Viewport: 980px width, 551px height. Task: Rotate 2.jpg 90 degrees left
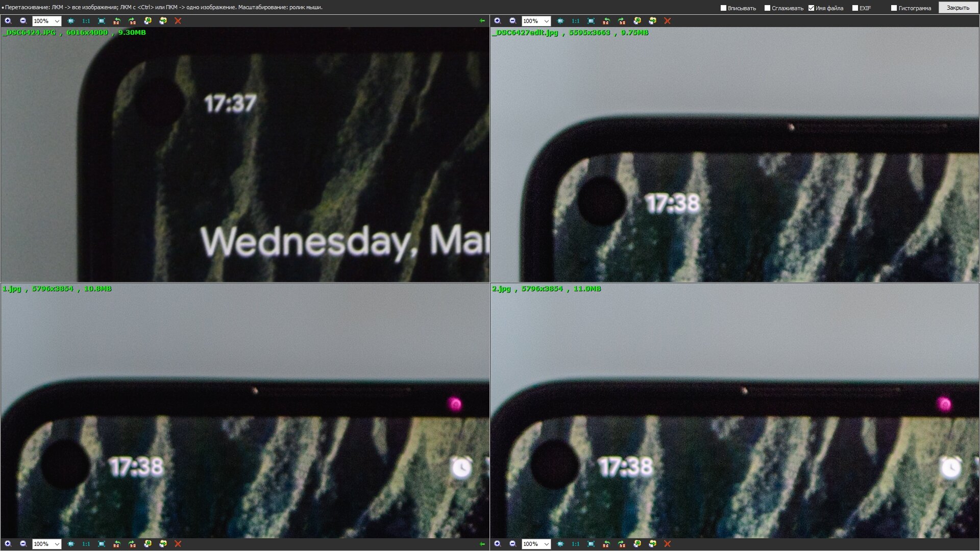[x=606, y=544]
